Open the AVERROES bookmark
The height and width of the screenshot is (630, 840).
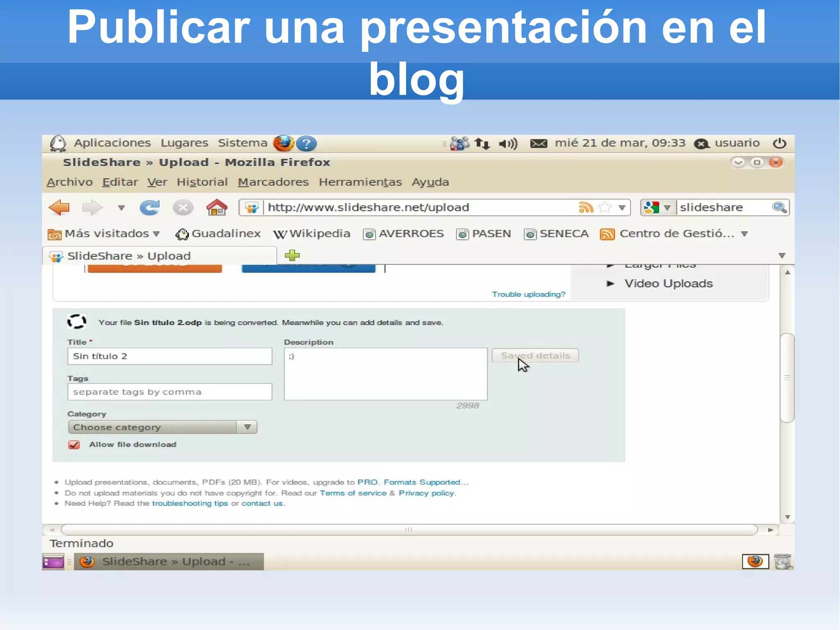[x=404, y=234]
